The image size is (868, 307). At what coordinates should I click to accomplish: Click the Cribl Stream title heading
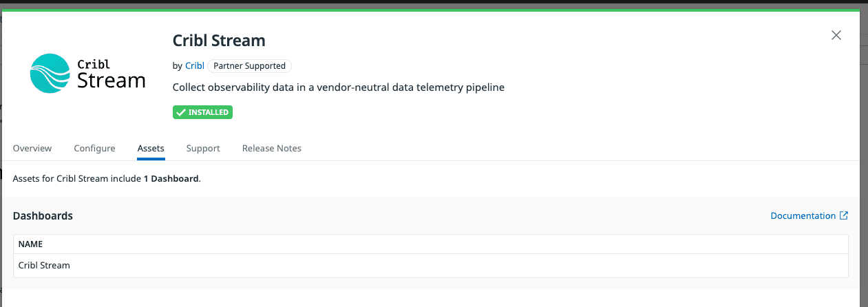219,41
